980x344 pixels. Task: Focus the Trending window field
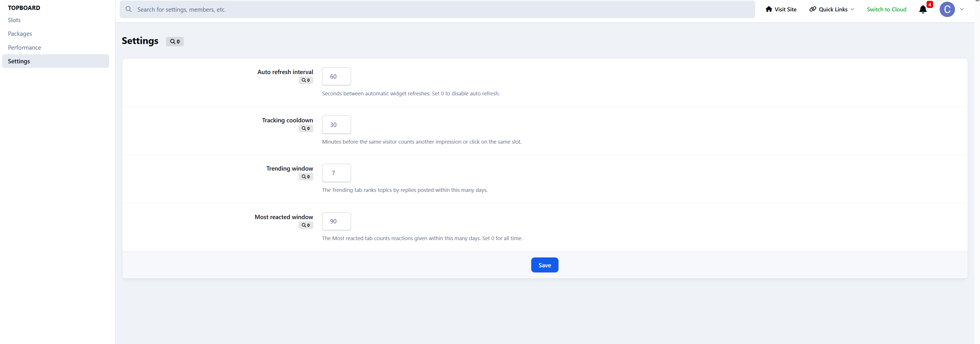click(x=336, y=173)
